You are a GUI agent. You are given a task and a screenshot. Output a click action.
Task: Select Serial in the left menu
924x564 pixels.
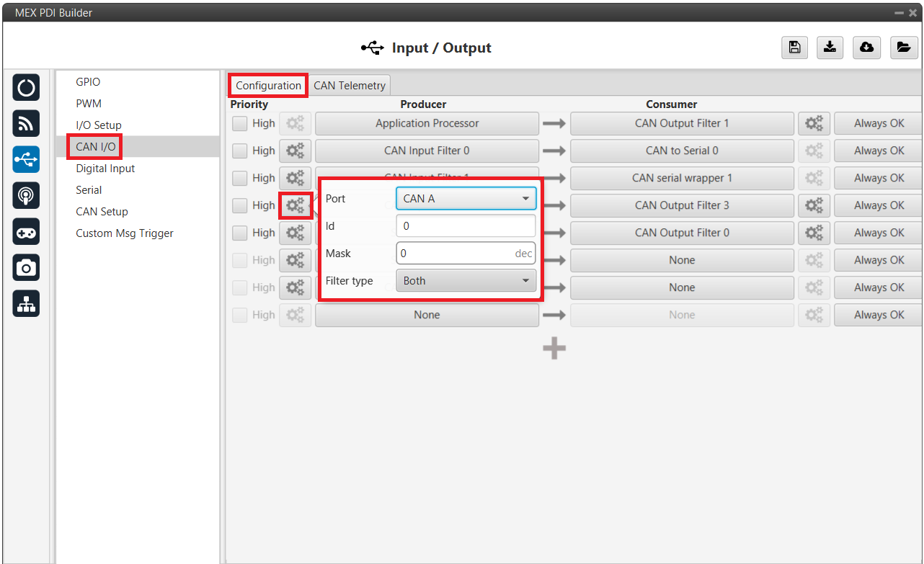[89, 190]
